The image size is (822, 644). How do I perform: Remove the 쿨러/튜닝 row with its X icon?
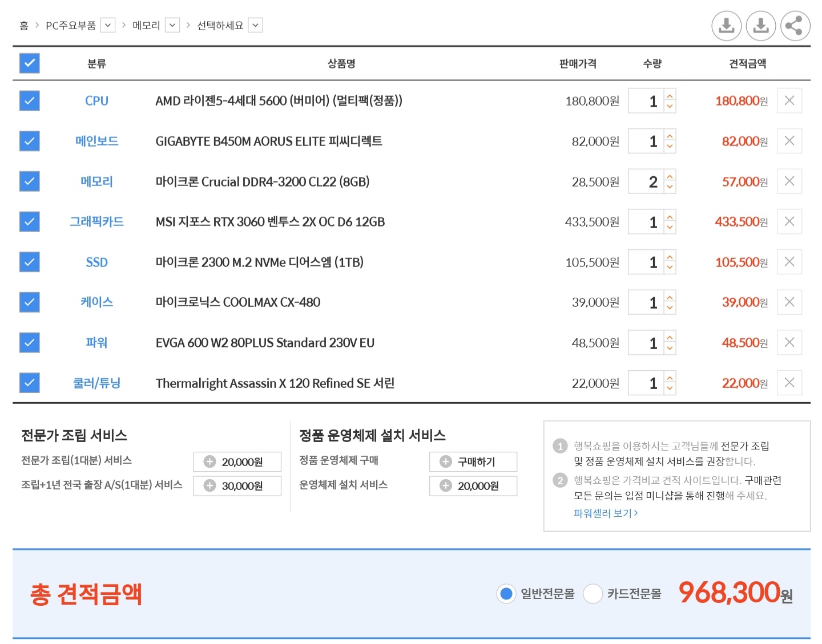789,383
